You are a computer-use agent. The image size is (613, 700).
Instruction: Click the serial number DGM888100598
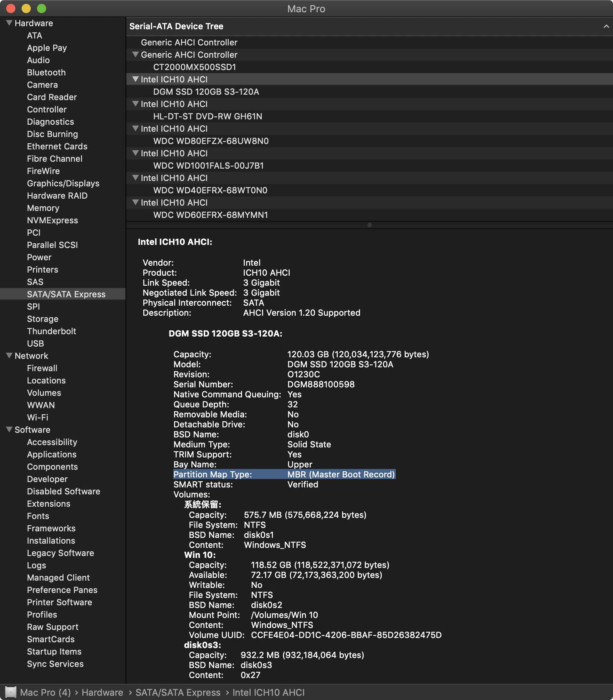click(x=321, y=384)
